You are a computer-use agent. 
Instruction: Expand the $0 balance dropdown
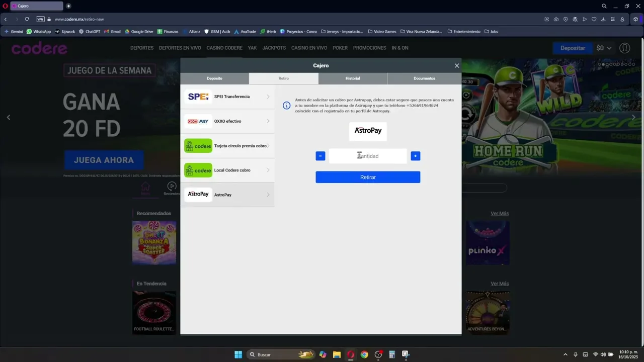click(x=604, y=48)
